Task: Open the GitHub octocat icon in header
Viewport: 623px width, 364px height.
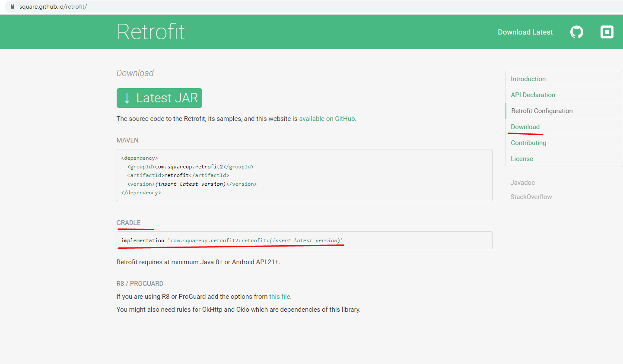Action: 577,32
